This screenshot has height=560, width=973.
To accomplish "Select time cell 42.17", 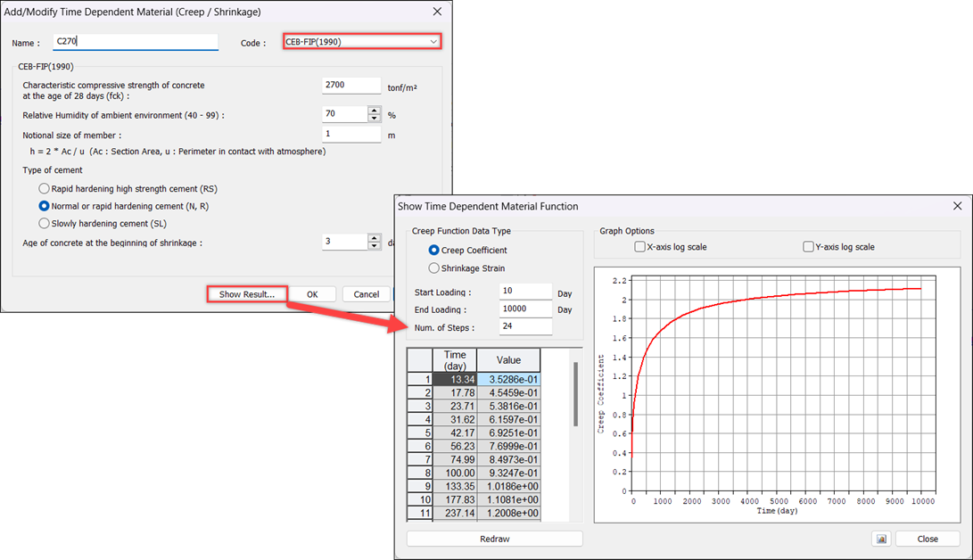I will tap(454, 432).
